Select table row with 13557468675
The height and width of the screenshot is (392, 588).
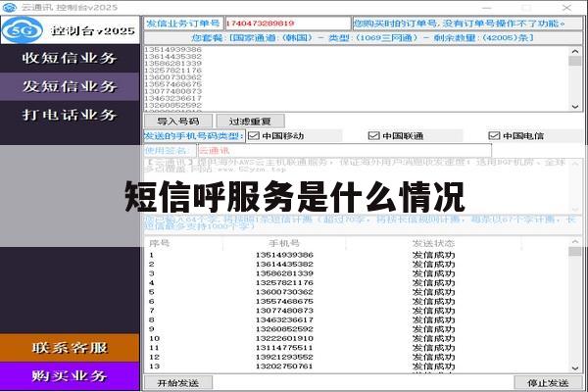pyautogui.click(x=357, y=302)
